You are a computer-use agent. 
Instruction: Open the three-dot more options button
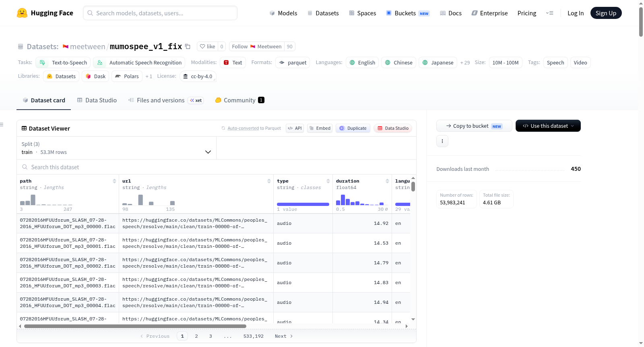click(442, 141)
